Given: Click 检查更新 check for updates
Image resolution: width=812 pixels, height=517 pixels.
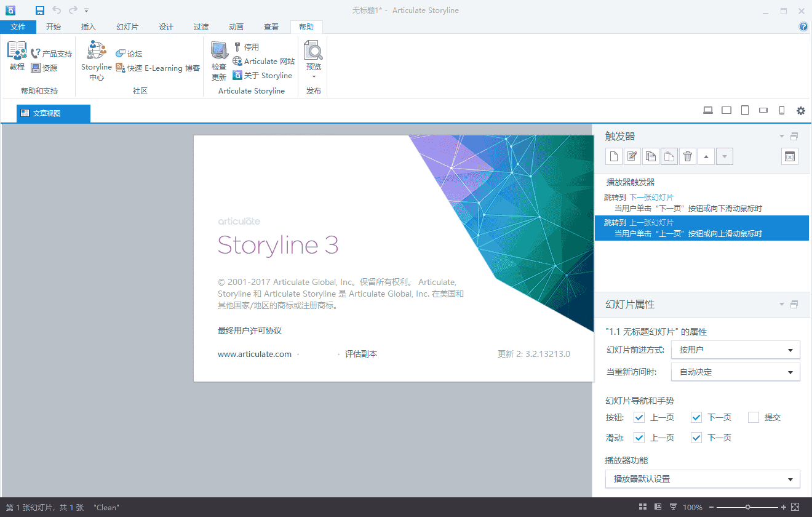Looking at the screenshot, I should pos(219,61).
